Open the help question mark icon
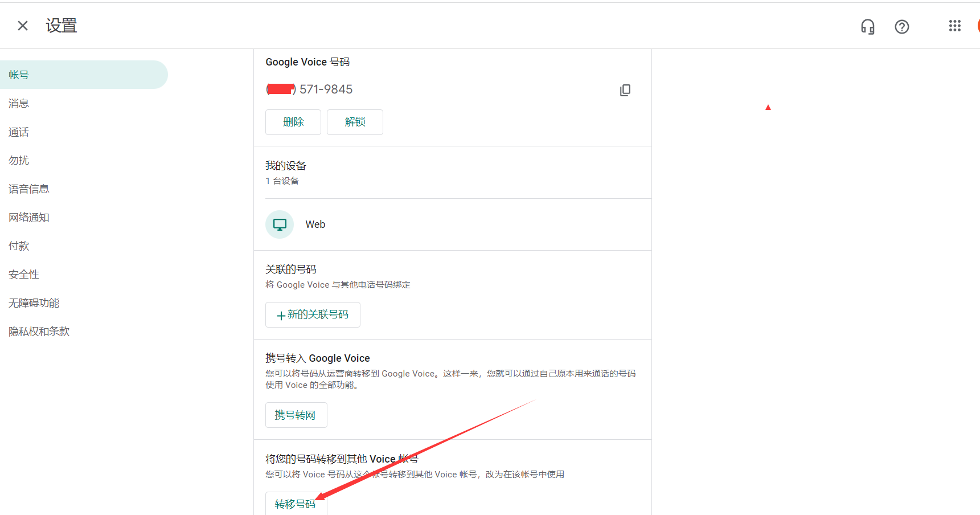Image resolution: width=980 pixels, height=515 pixels. tap(902, 27)
